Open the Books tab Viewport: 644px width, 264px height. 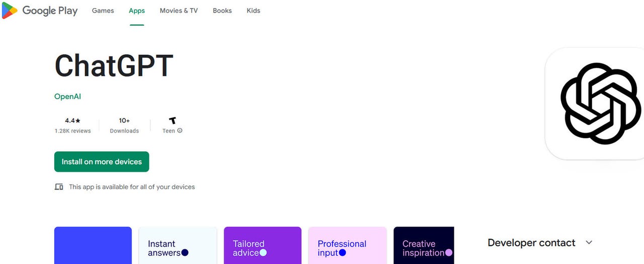222,11
